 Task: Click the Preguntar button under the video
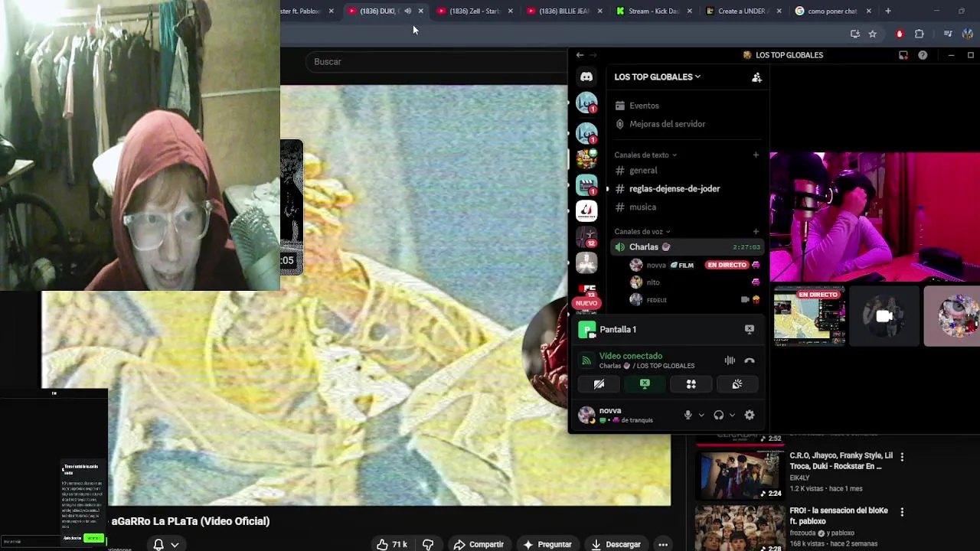(x=547, y=544)
